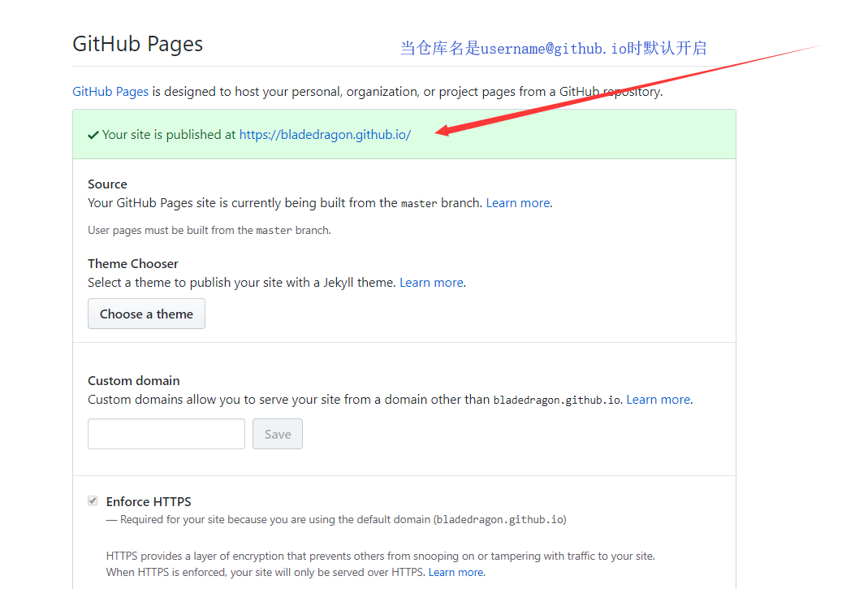Click the Theme Chooser heading text
Screen dimensions: 868x589
pos(133,264)
